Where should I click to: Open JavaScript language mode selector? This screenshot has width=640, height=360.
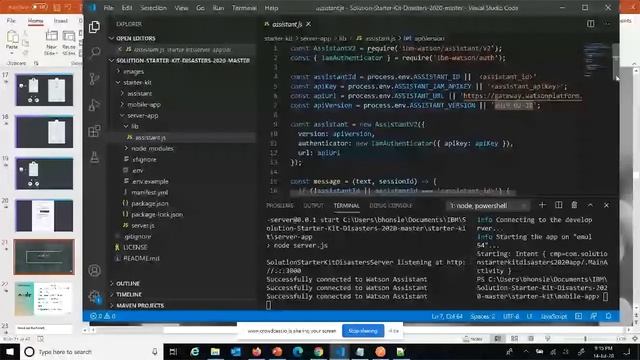click(553, 316)
